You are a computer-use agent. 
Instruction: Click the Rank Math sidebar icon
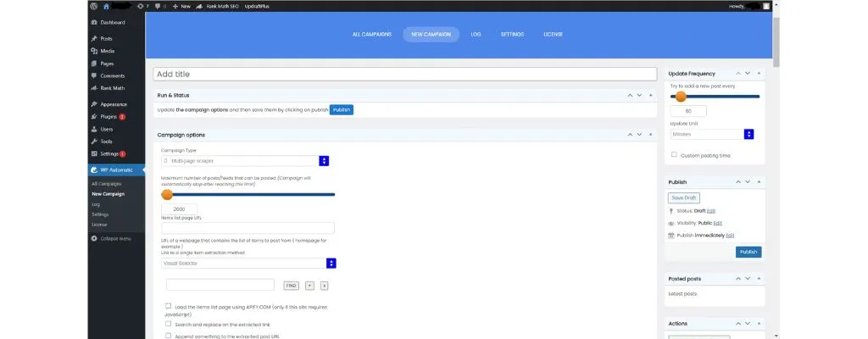94,88
